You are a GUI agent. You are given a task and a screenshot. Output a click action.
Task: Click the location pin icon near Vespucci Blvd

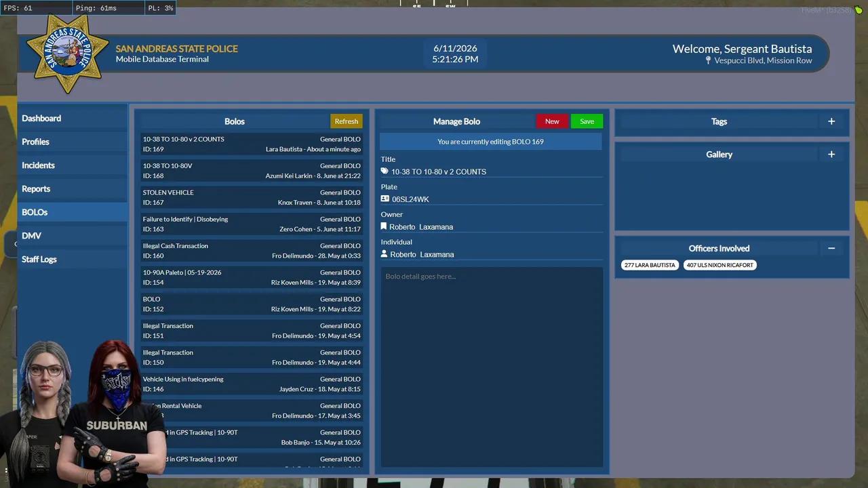708,60
